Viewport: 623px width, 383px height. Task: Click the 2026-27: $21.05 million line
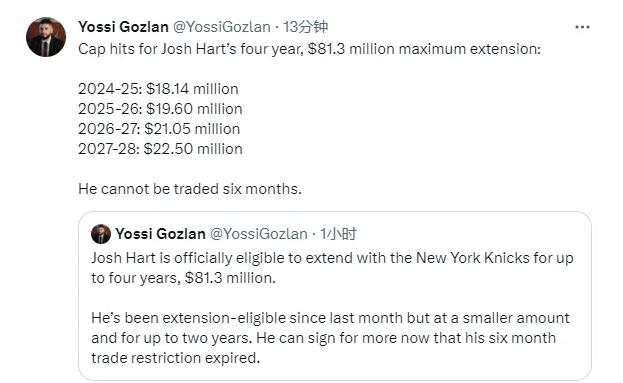pyautogui.click(x=159, y=129)
